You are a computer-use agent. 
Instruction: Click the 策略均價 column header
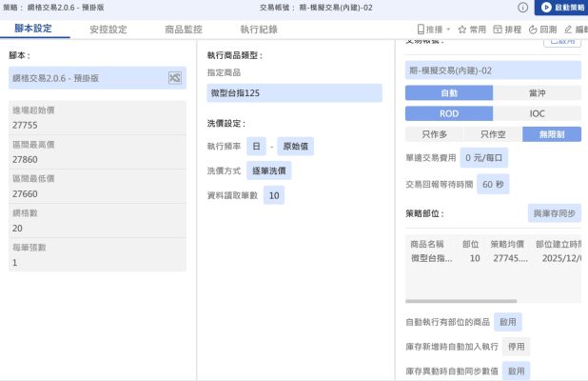click(x=507, y=244)
